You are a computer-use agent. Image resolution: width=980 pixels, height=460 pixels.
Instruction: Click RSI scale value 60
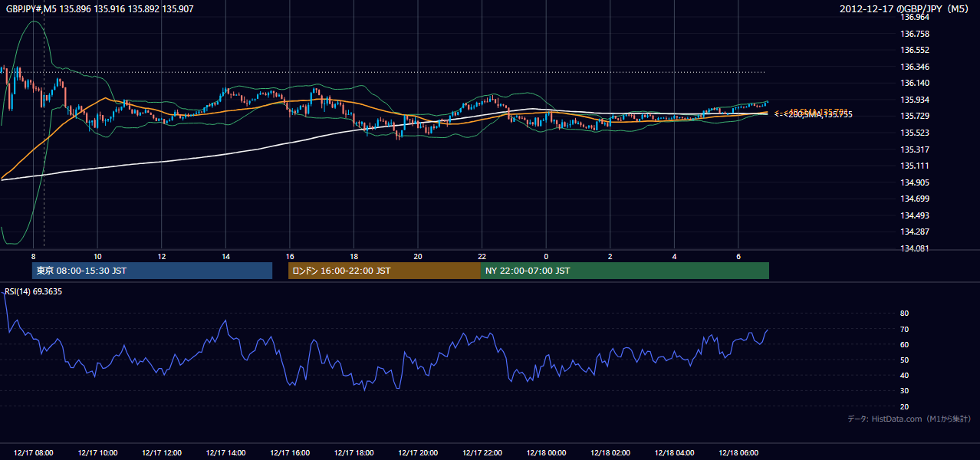[904, 344]
